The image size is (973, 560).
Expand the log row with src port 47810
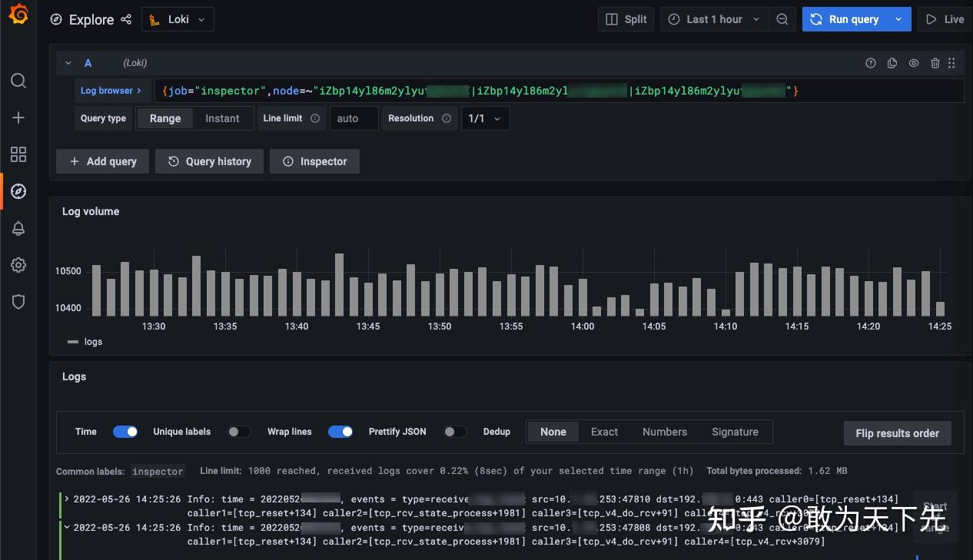(67, 499)
